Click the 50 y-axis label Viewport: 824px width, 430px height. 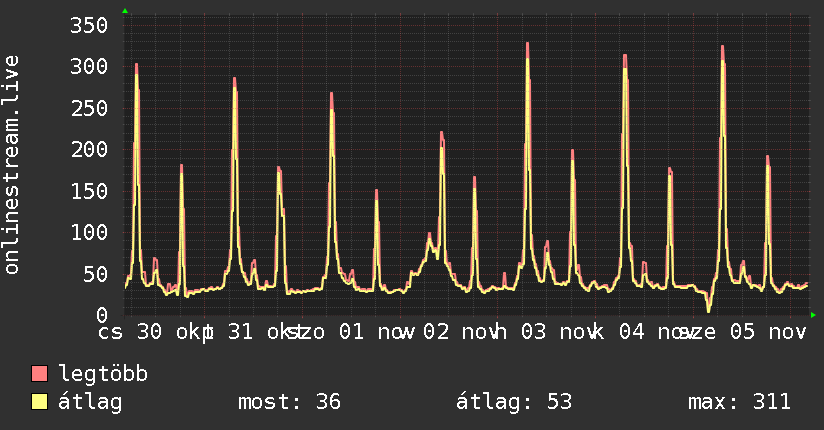click(x=95, y=274)
